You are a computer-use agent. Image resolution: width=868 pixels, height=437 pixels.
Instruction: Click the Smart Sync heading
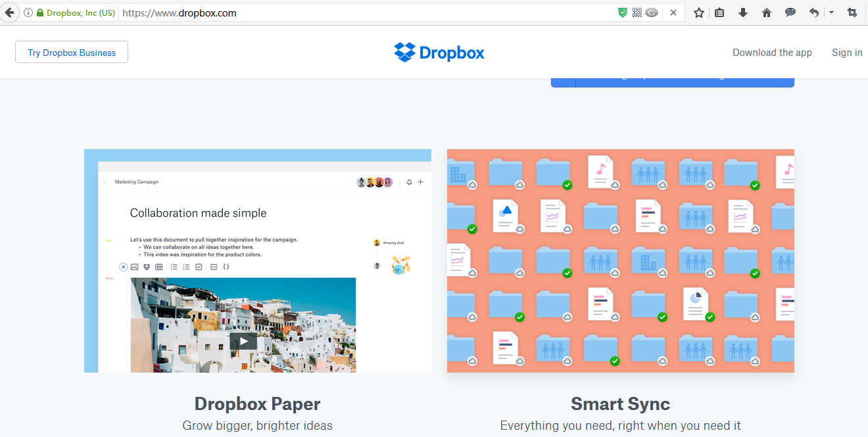point(621,403)
